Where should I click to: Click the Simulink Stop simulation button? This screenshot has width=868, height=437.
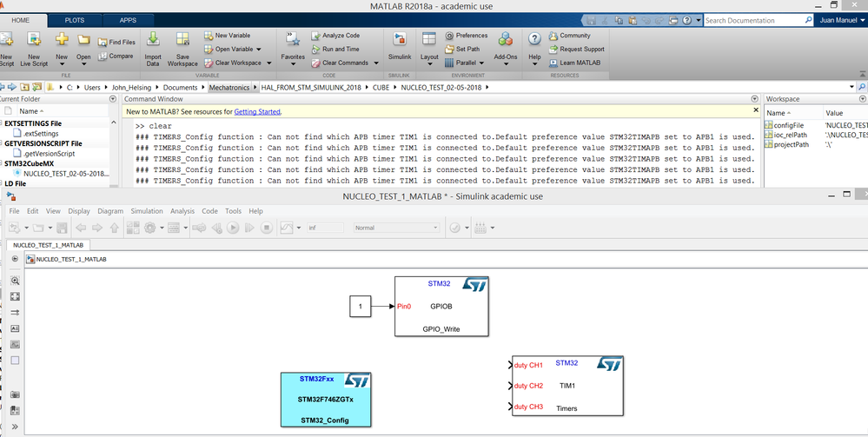point(267,228)
